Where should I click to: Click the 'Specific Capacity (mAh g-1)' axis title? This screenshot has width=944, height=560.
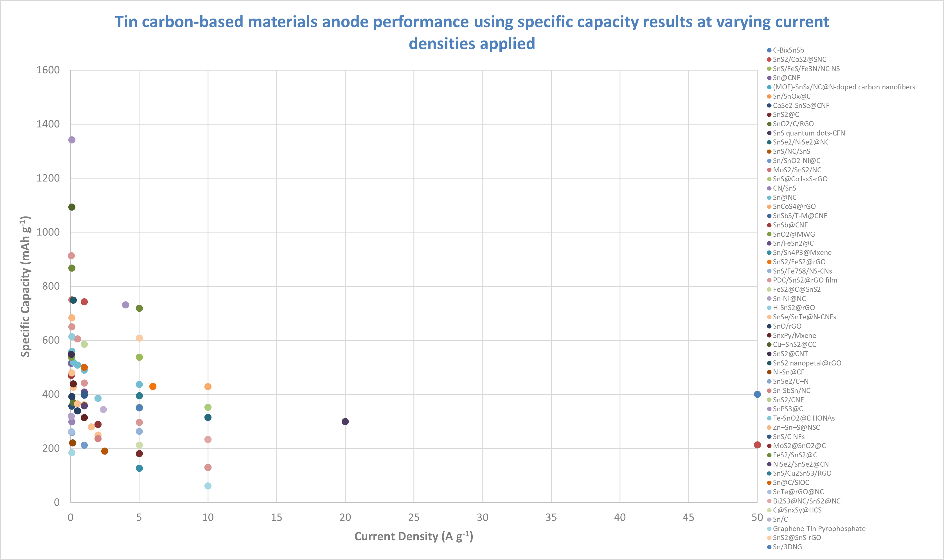click(25, 286)
